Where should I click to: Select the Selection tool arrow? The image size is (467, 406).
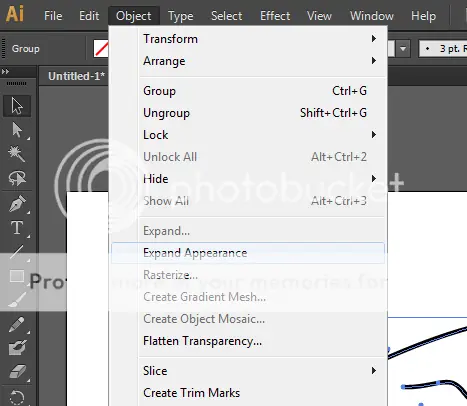17,106
